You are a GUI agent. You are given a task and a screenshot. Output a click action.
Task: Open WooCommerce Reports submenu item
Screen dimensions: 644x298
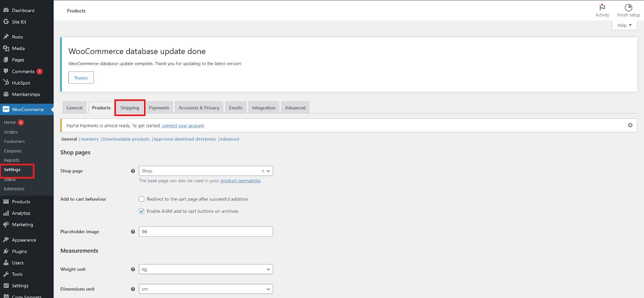(12, 160)
